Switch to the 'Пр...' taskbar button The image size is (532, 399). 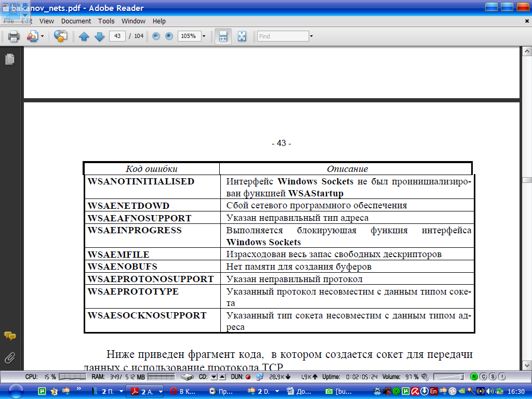click(x=221, y=391)
